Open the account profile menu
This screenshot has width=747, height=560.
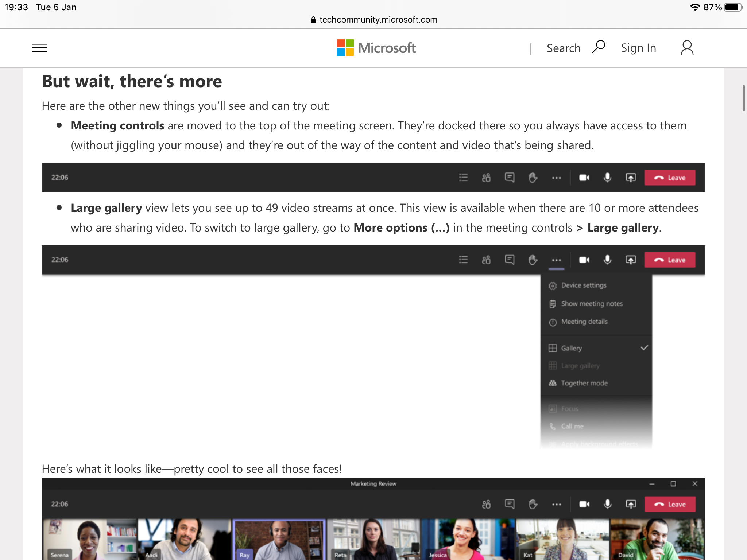click(687, 47)
